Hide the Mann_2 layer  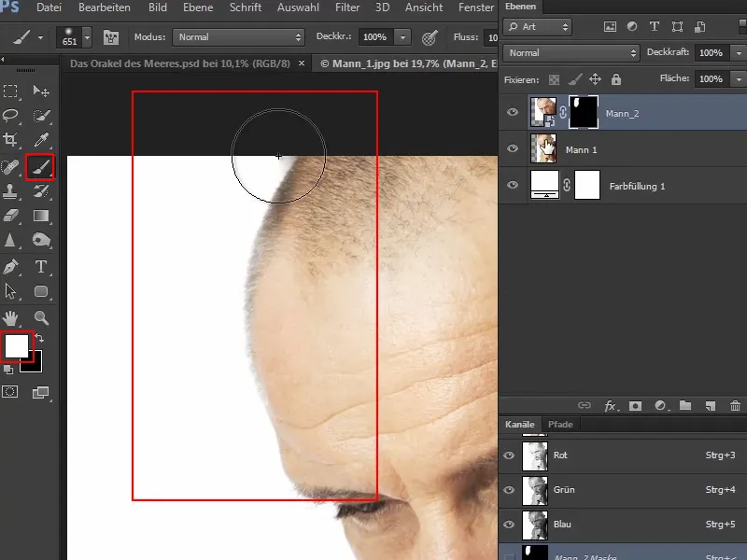coord(513,112)
